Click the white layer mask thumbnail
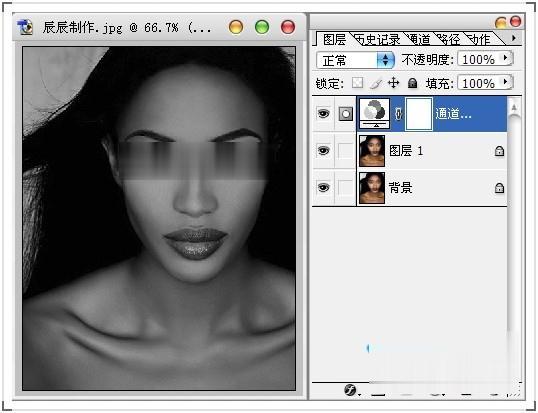Screen dimensions: 538x413 click(x=419, y=114)
